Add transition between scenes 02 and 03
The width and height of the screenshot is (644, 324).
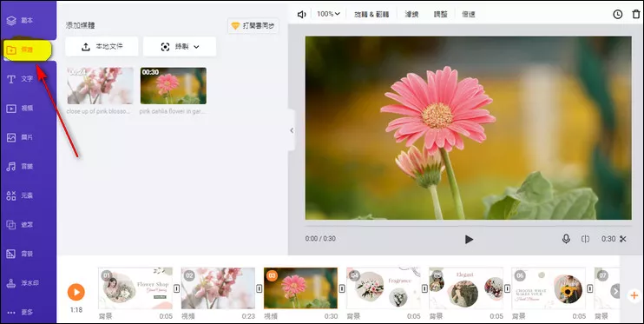(260, 289)
